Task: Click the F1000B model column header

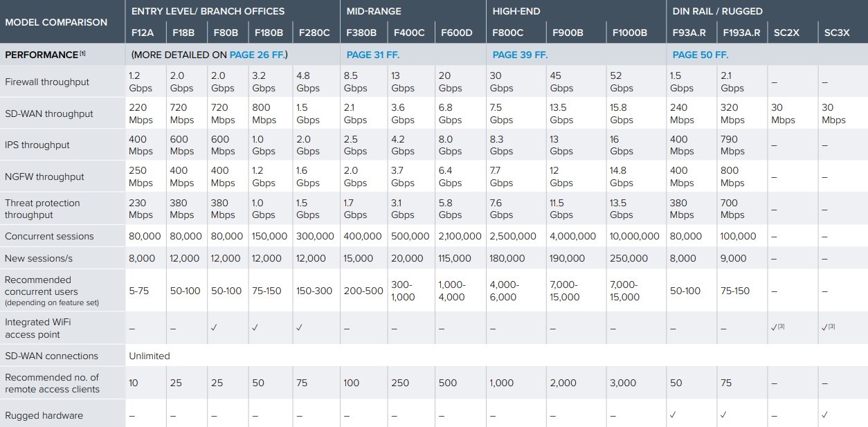Action: pos(629,33)
